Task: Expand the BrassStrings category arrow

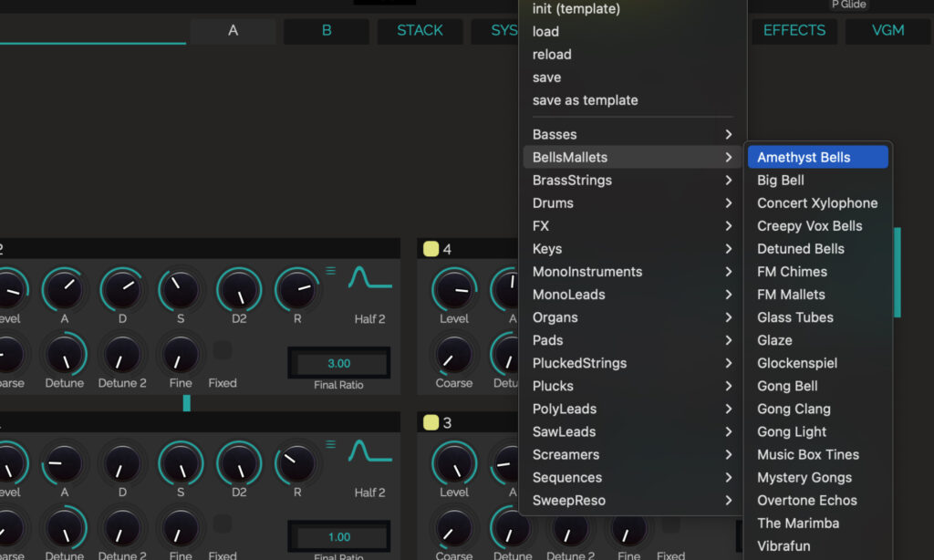Action: pyautogui.click(x=728, y=180)
